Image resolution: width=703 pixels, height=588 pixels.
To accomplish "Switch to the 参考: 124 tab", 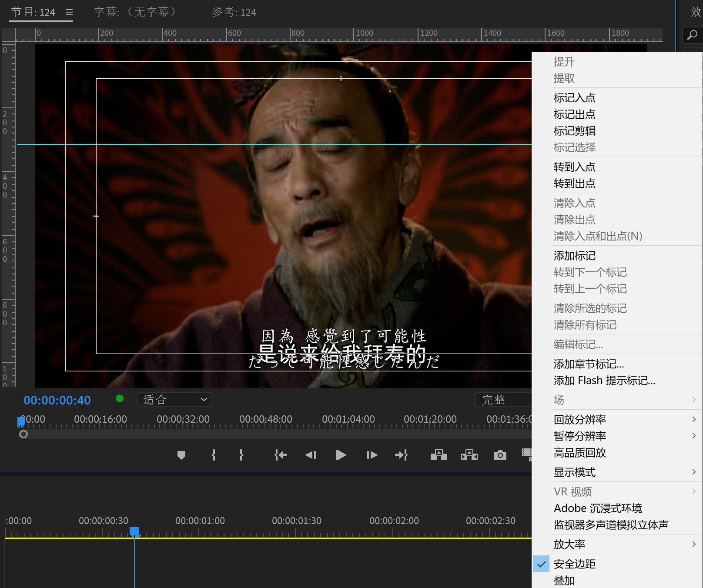I will pos(234,12).
